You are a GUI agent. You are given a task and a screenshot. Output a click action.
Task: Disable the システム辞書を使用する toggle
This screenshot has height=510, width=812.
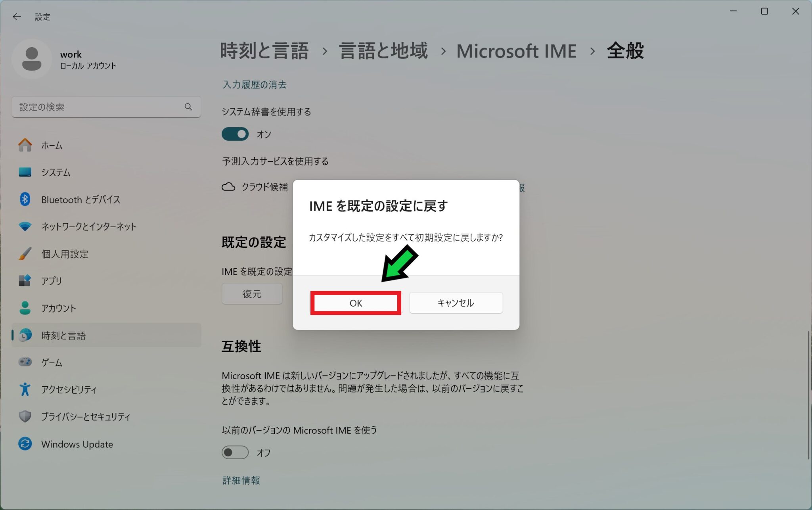[x=235, y=134]
